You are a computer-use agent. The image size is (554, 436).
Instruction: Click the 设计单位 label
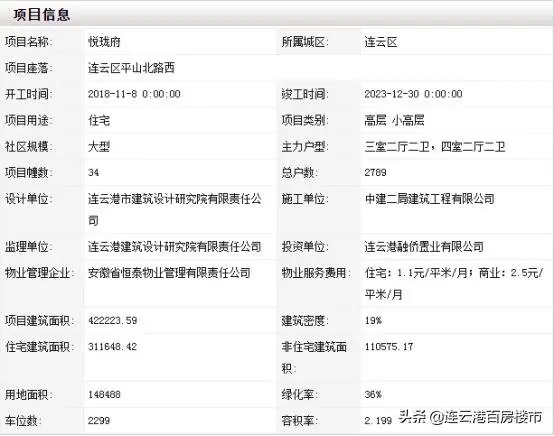(28, 199)
